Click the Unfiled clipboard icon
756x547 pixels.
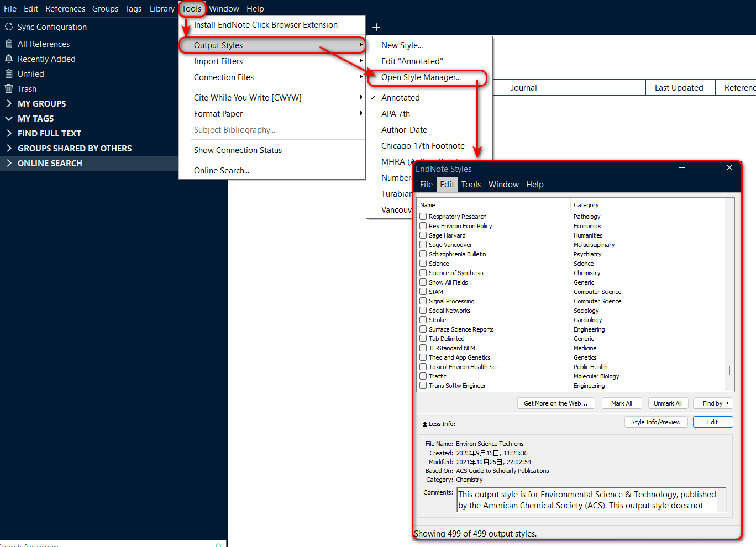click(9, 73)
